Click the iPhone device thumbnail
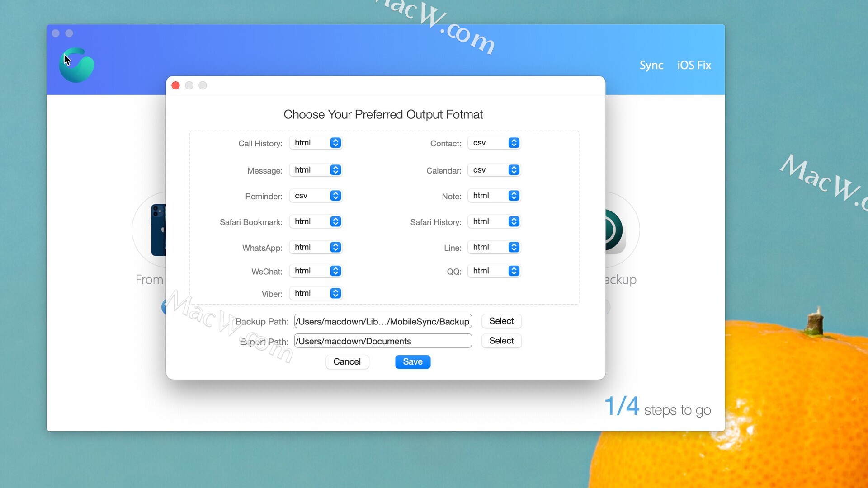Screen dimensions: 868x488 [x=159, y=230]
